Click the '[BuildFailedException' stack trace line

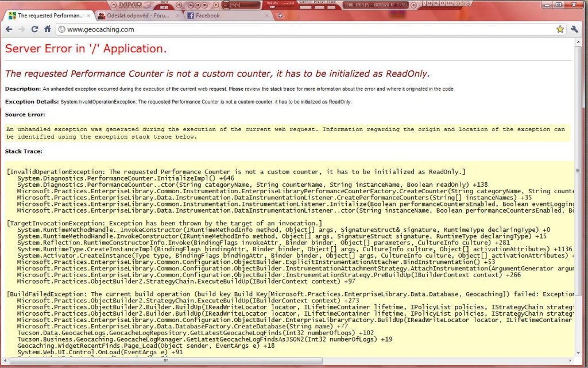[x=290, y=294]
